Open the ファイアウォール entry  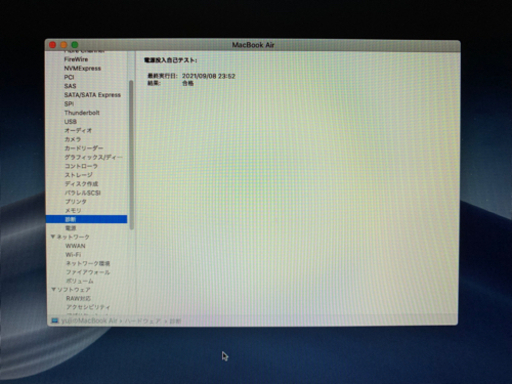click(x=88, y=272)
